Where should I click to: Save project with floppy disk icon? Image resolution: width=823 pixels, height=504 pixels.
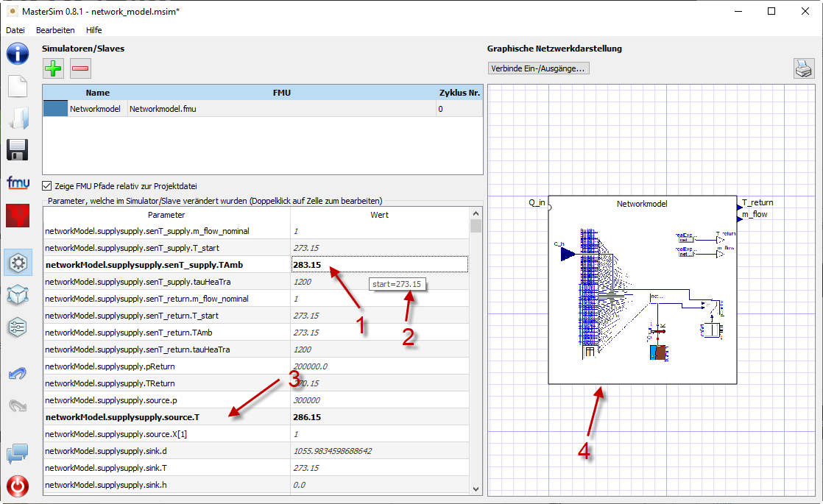pos(18,150)
